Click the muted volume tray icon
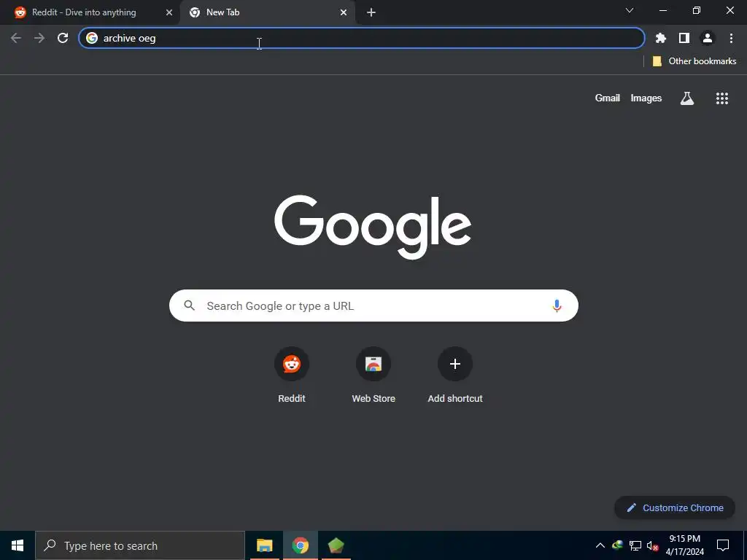Image resolution: width=747 pixels, height=560 pixels. click(652, 545)
